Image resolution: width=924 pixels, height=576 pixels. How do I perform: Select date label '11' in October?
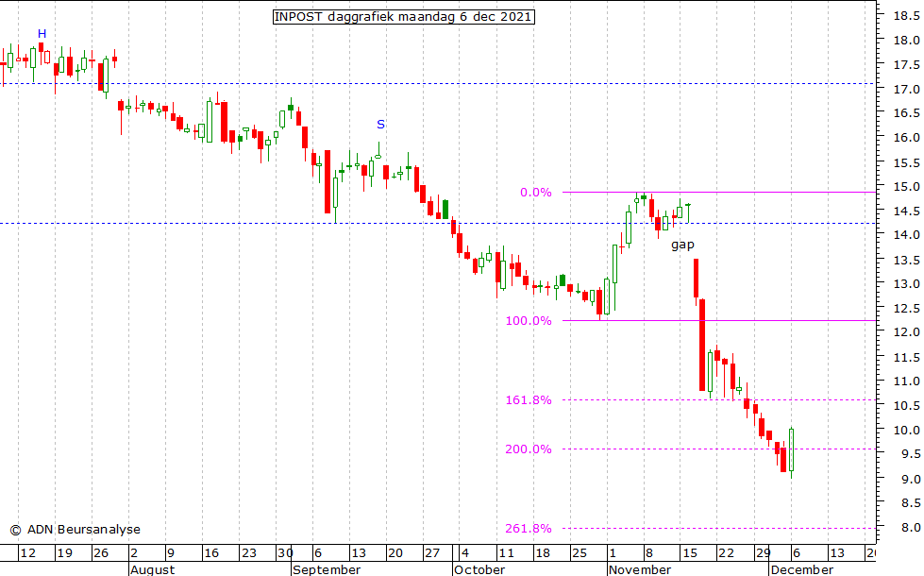coord(506,553)
